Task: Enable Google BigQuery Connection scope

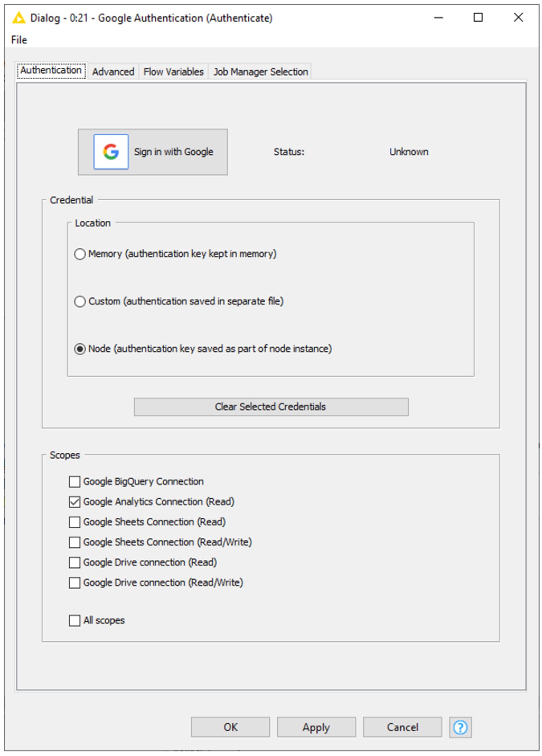Action: pos(74,482)
